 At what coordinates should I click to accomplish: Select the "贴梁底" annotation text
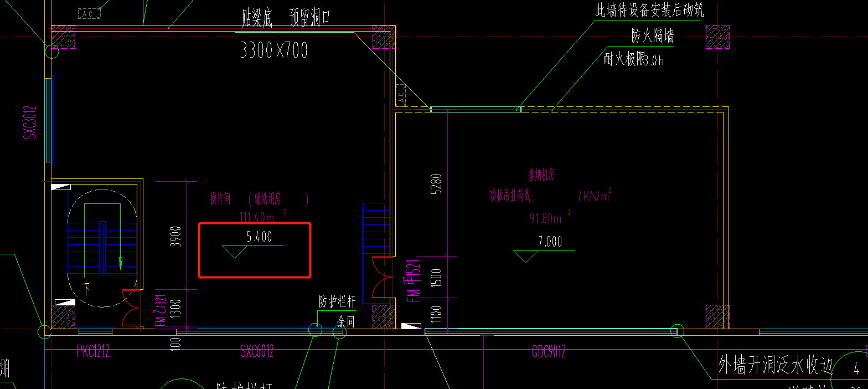pyautogui.click(x=258, y=19)
